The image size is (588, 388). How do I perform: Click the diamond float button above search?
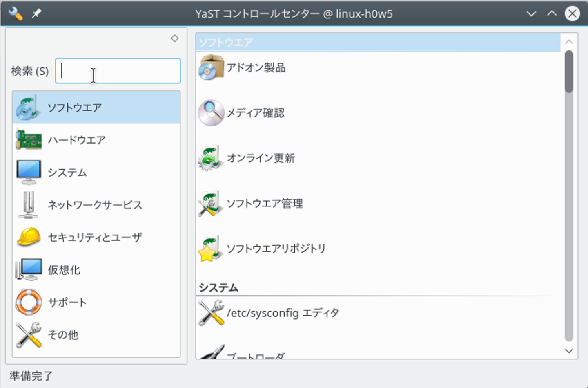(175, 38)
